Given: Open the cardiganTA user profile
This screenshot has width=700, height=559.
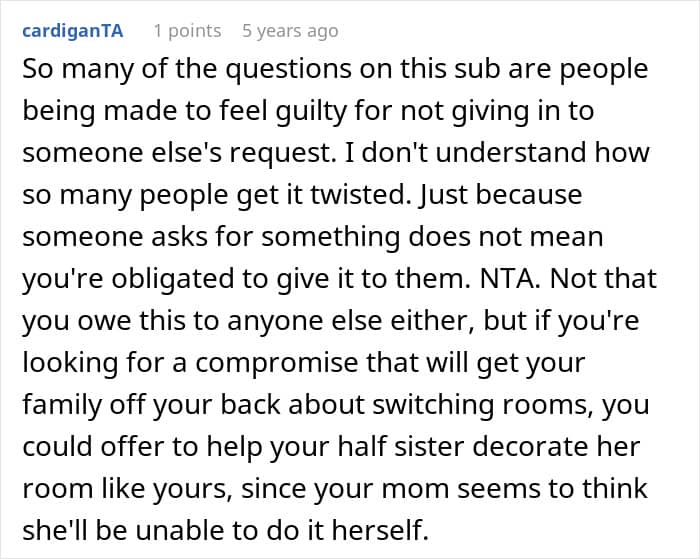Looking at the screenshot, I should point(71,30).
